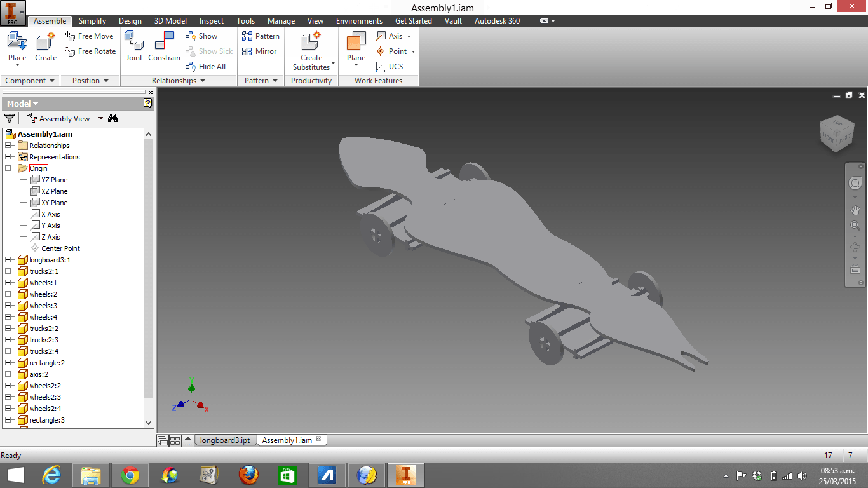
Task: Open the Point dropdown arrow
Action: pyautogui.click(x=413, y=51)
